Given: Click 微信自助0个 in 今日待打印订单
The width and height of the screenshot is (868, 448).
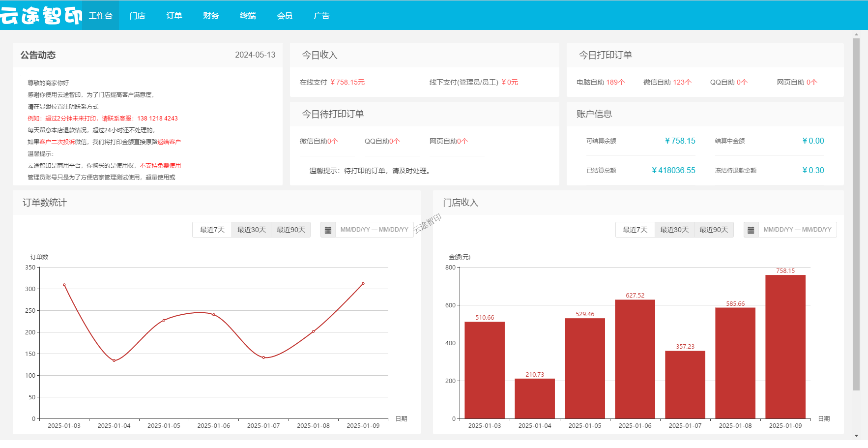Looking at the screenshot, I should coord(319,141).
